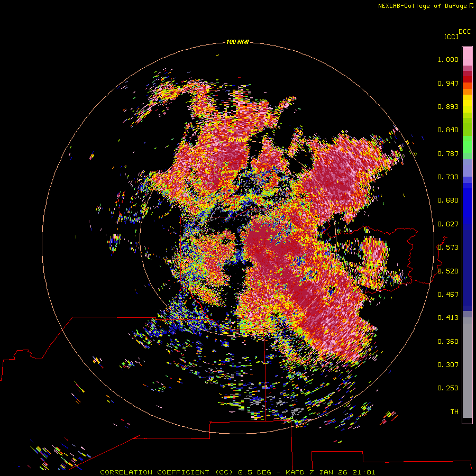The height and width of the screenshot is (476, 476).
Task: Click the 21:01 time stamp
Action: (x=364, y=472)
